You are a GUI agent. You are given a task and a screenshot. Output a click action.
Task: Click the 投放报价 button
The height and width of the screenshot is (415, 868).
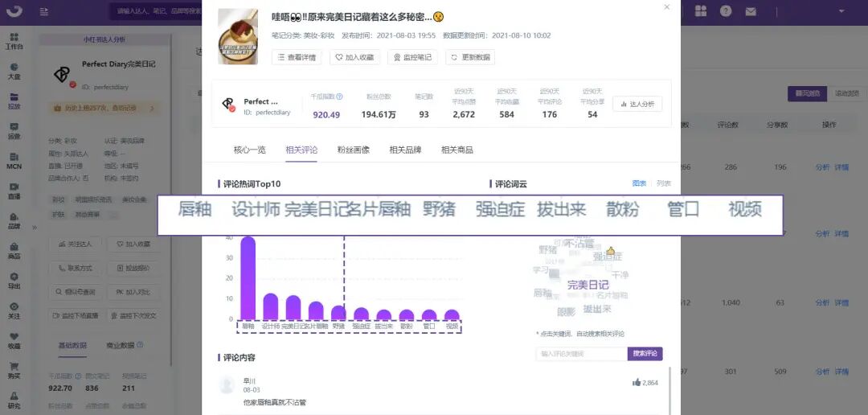[x=133, y=268]
